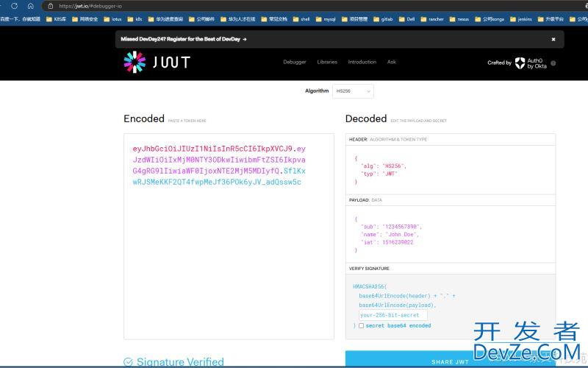
Task: Click the SHARE JWT button
Action: 451,359
